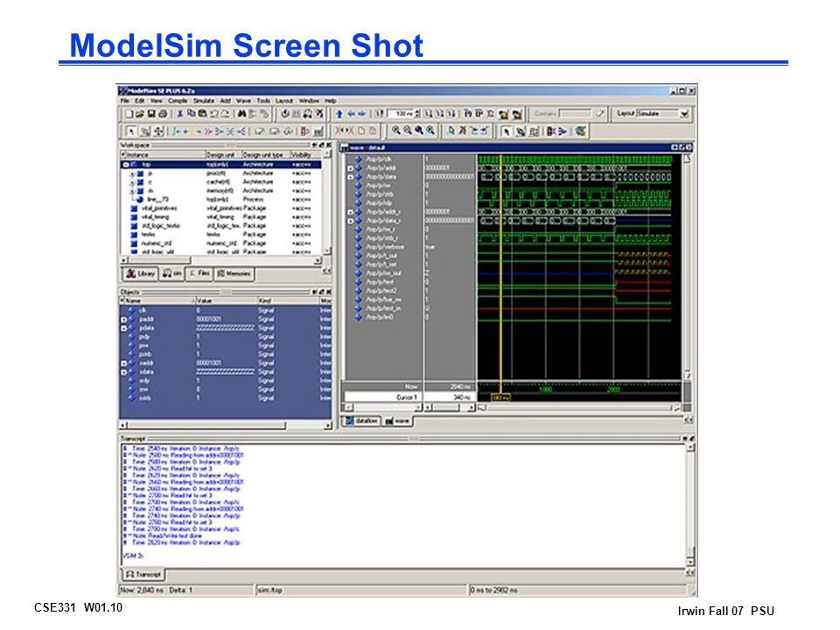The width and height of the screenshot is (840, 630).
Task: Click the Cursor 1 label
Action: pyautogui.click(x=406, y=397)
